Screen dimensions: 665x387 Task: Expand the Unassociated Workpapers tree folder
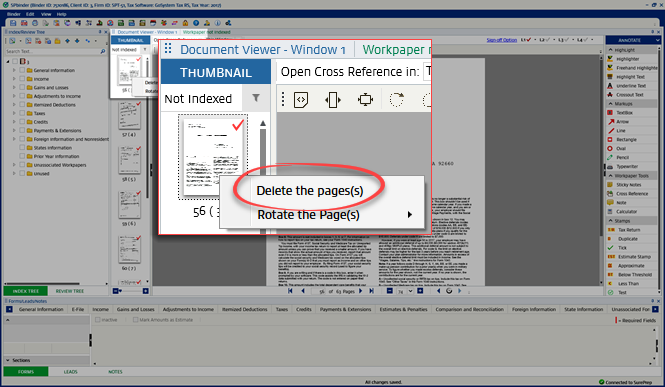click(x=14, y=165)
